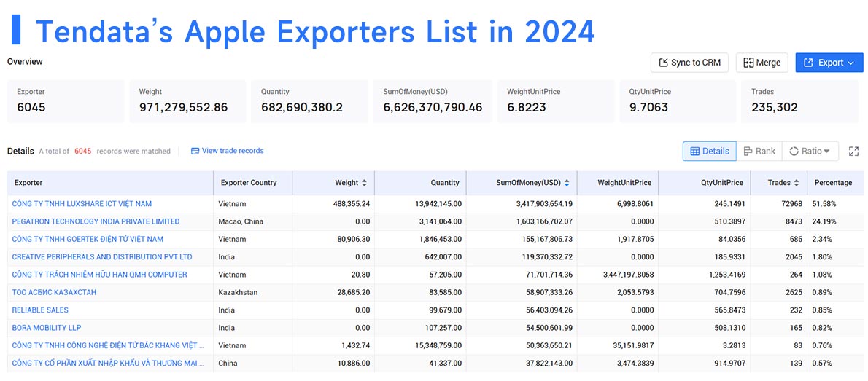Click the Overview section label
The image size is (868, 381).
click(25, 61)
